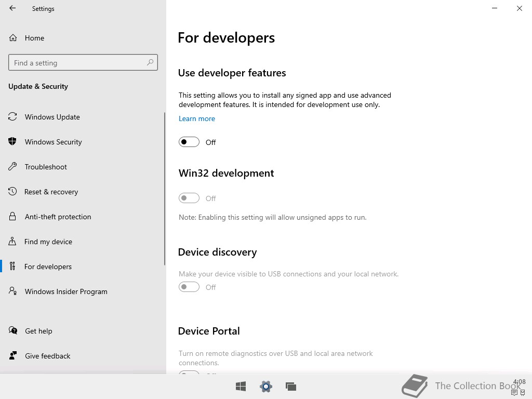
Task: Click the For developers page title
Action: 227,37
